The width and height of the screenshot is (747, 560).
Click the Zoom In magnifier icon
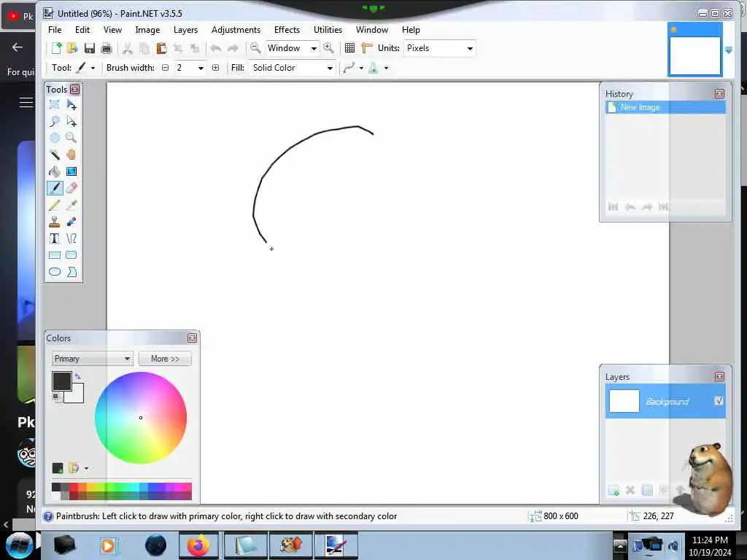[x=328, y=47]
